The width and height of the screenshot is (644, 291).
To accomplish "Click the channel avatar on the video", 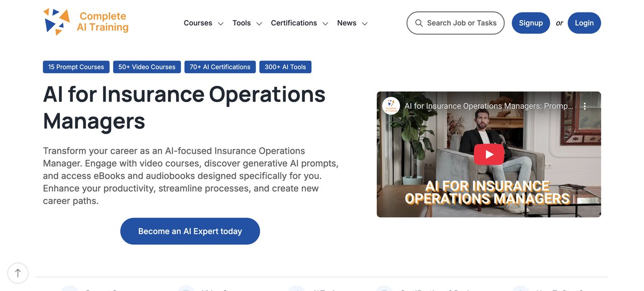I will (x=391, y=106).
